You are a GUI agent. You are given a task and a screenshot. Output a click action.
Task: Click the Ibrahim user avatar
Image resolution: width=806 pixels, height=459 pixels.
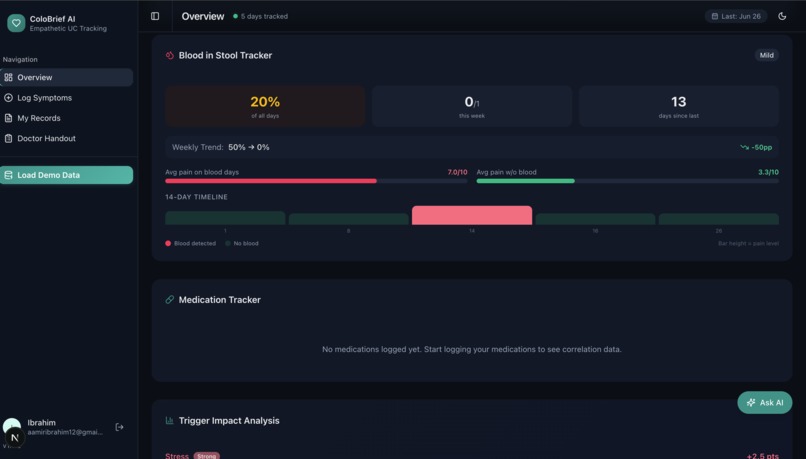pyautogui.click(x=11, y=425)
